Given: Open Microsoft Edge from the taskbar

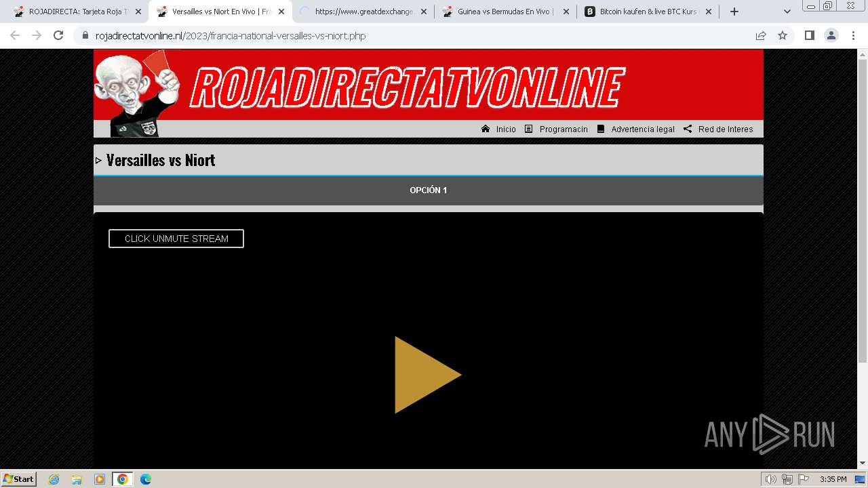Looking at the screenshot, I should (146, 479).
